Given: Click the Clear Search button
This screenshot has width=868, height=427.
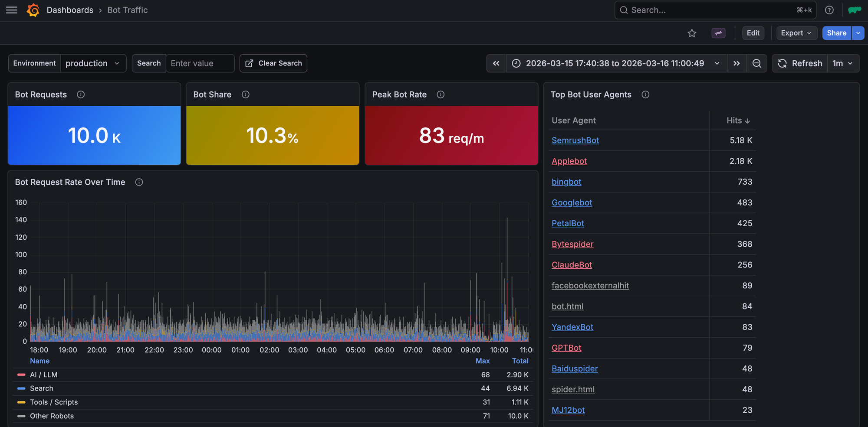Looking at the screenshot, I should [x=273, y=63].
